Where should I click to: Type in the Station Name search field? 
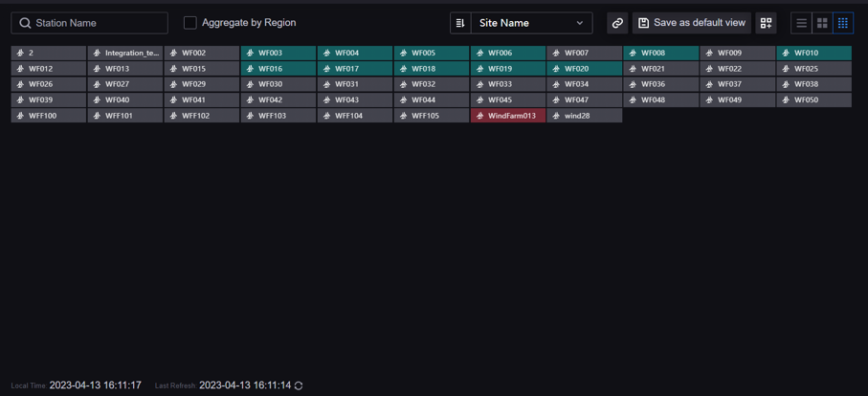98,23
